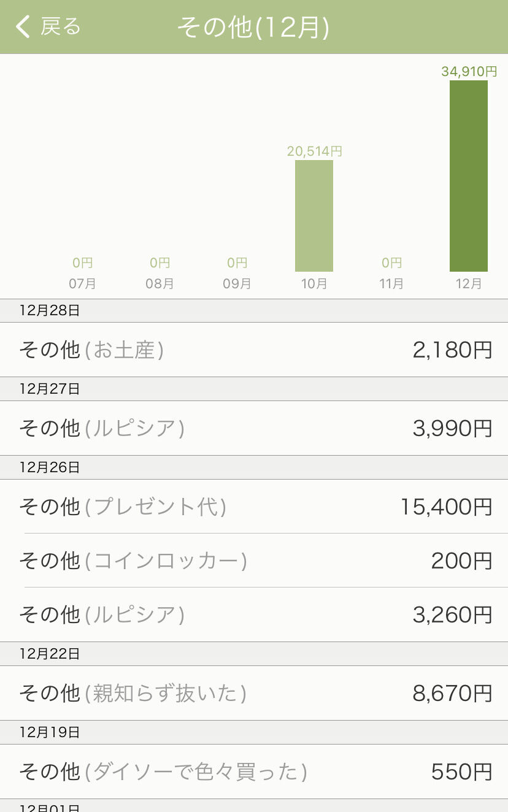Tap the 34,910円 total label
The width and height of the screenshot is (508, 812).
coord(469,71)
